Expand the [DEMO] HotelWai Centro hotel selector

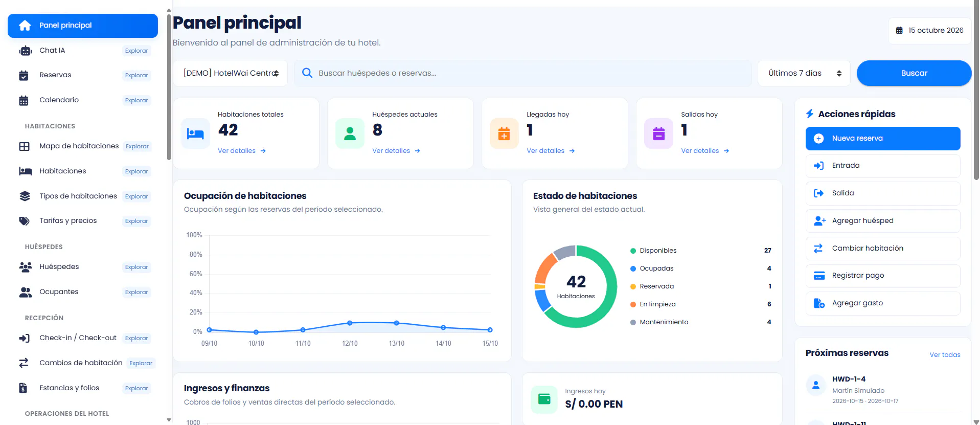[x=231, y=73]
